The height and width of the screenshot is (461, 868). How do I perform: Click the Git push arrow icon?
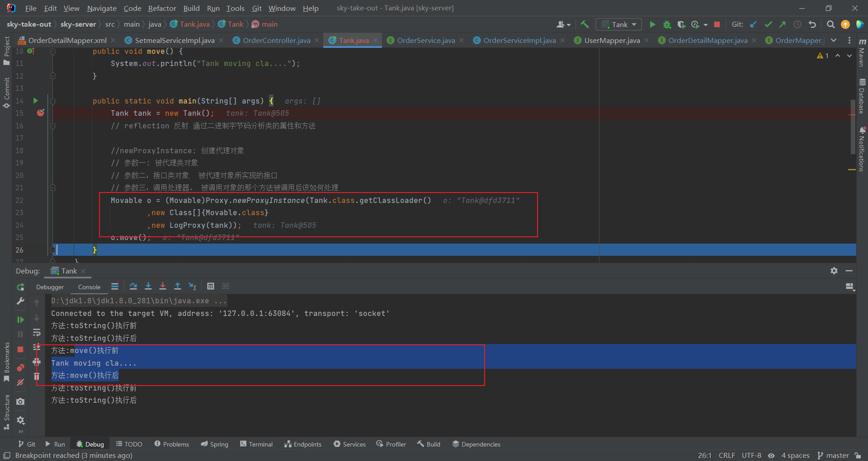tap(783, 24)
